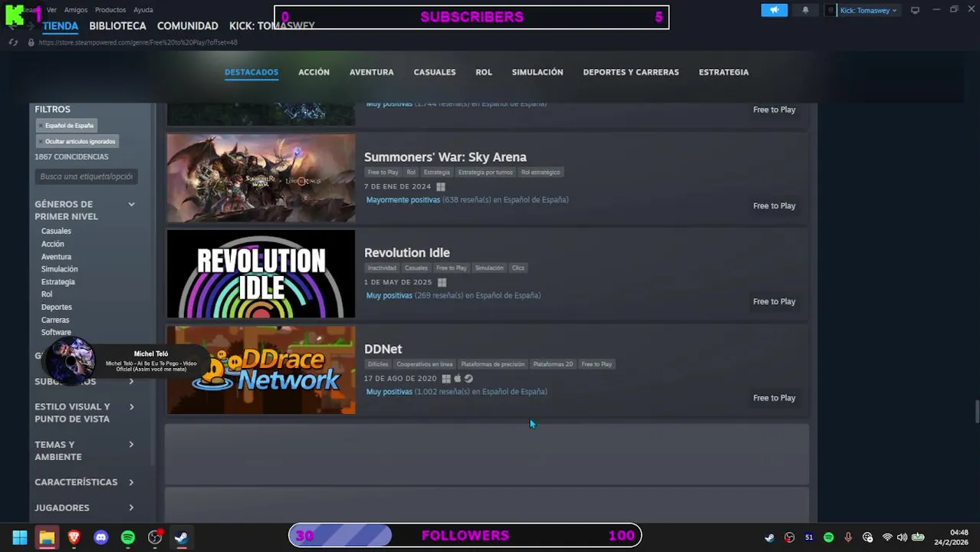The height and width of the screenshot is (552, 980).
Task: Open the Steam announcements megaphone button
Action: point(774,10)
